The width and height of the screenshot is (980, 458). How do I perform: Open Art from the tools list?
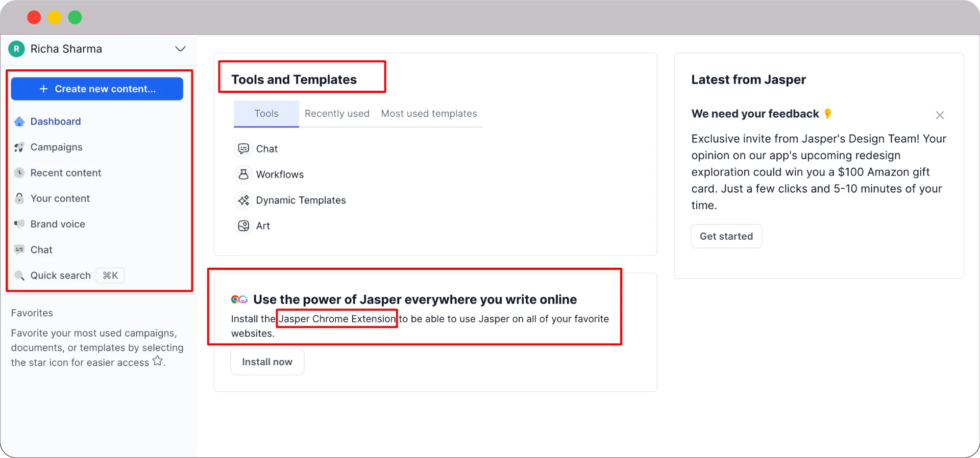(x=253, y=225)
